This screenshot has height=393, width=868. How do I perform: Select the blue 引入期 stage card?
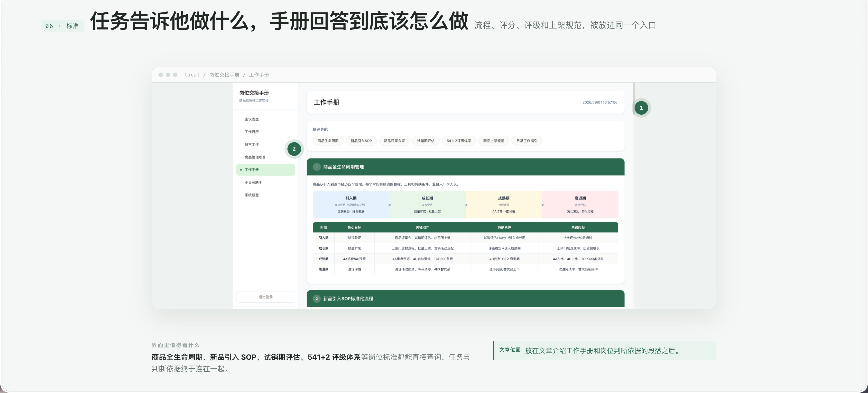pos(351,205)
